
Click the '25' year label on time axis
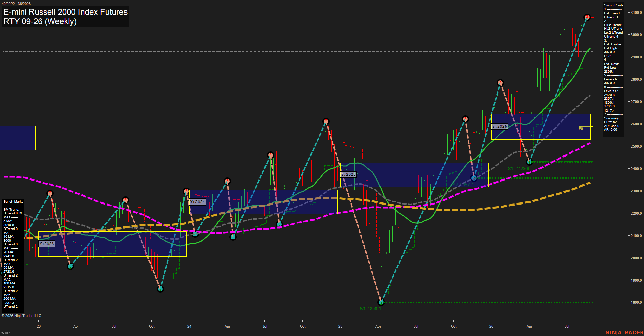pos(340,326)
